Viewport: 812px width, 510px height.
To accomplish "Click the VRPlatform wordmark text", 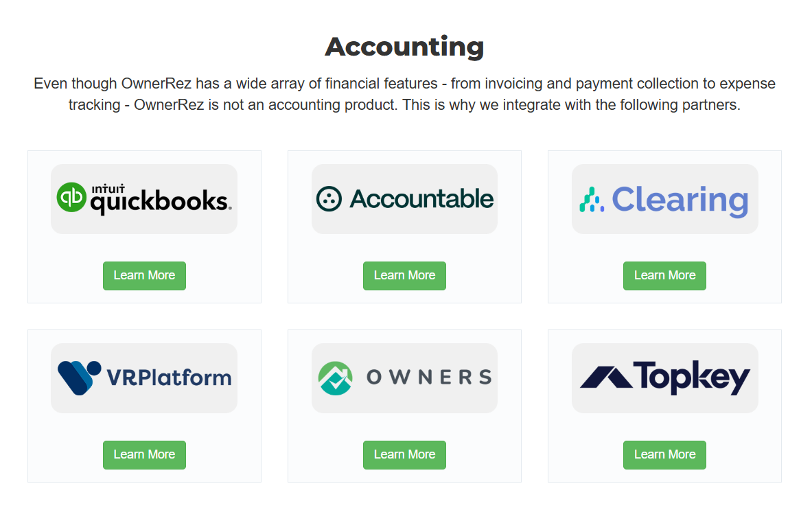I will (169, 378).
